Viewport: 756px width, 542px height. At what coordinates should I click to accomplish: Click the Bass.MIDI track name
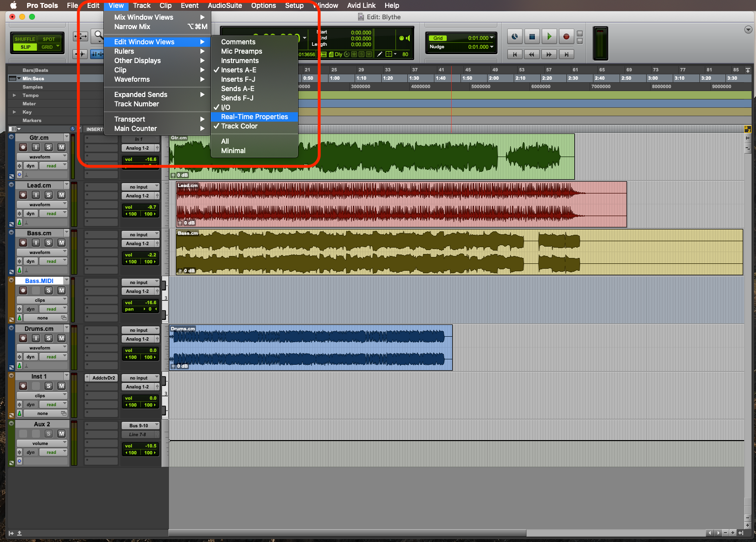[39, 281]
